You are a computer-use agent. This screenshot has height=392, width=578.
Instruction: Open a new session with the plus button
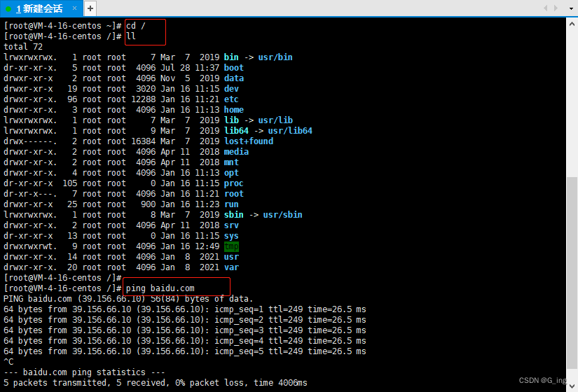pos(90,8)
